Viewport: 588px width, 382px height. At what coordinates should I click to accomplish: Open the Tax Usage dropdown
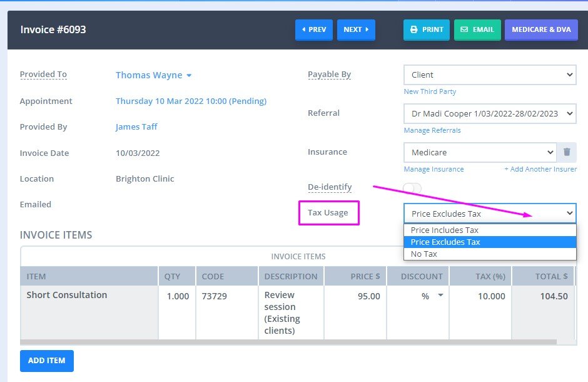tap(490, 214)
